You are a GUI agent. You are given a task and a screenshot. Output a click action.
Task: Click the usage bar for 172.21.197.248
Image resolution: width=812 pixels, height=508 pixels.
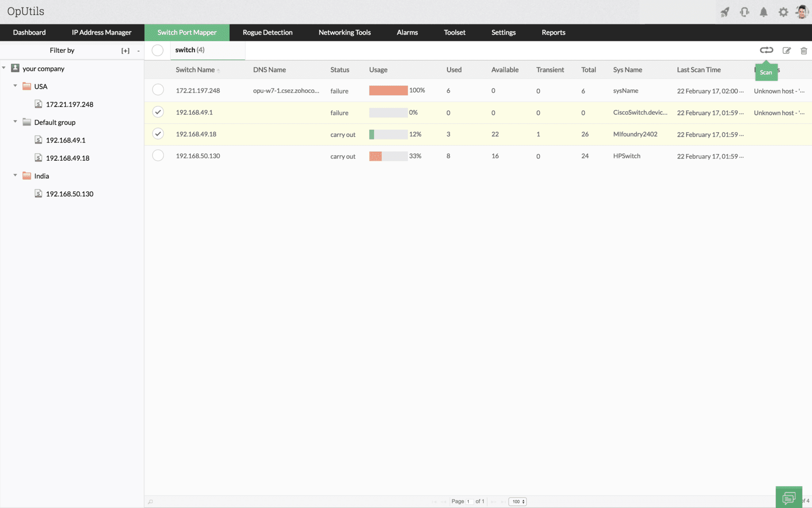388,90
